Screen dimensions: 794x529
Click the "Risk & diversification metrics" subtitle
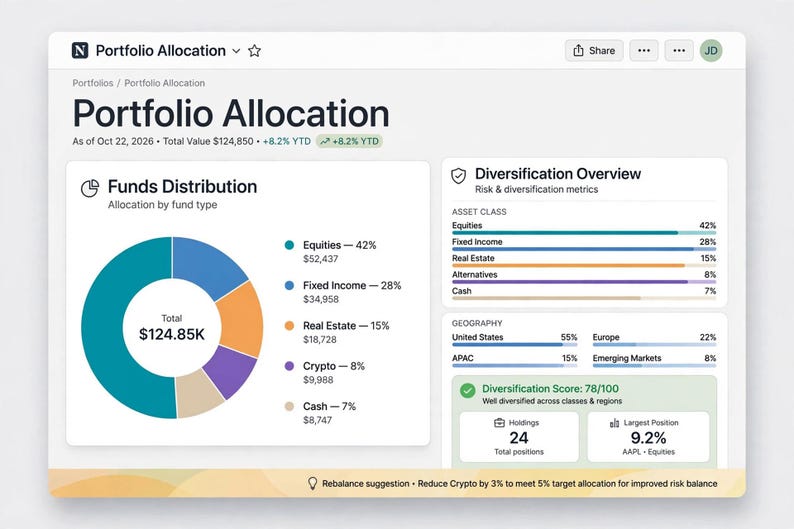pos(536,189)
